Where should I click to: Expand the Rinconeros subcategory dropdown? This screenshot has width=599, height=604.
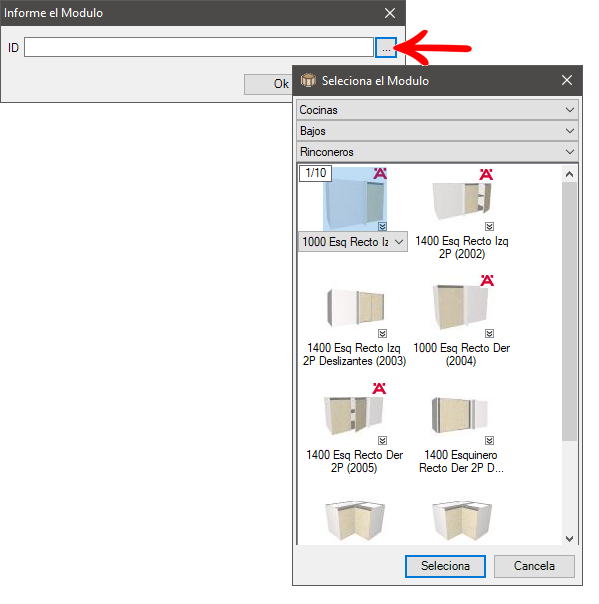pyautogui.click(x=437, y=152)
